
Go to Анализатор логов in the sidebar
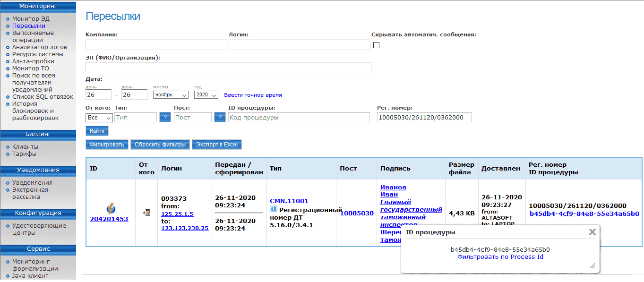click(39, 47)
